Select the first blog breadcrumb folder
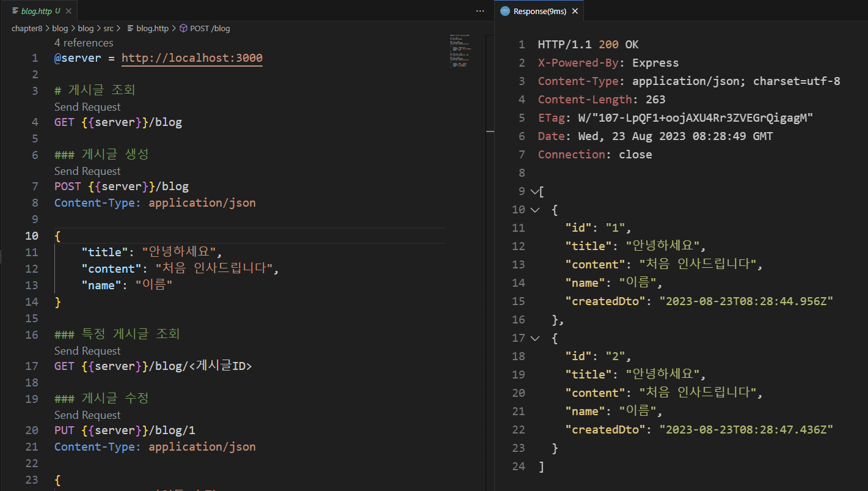The height and width of the screenshot is (491, 868). coord(60,28)
